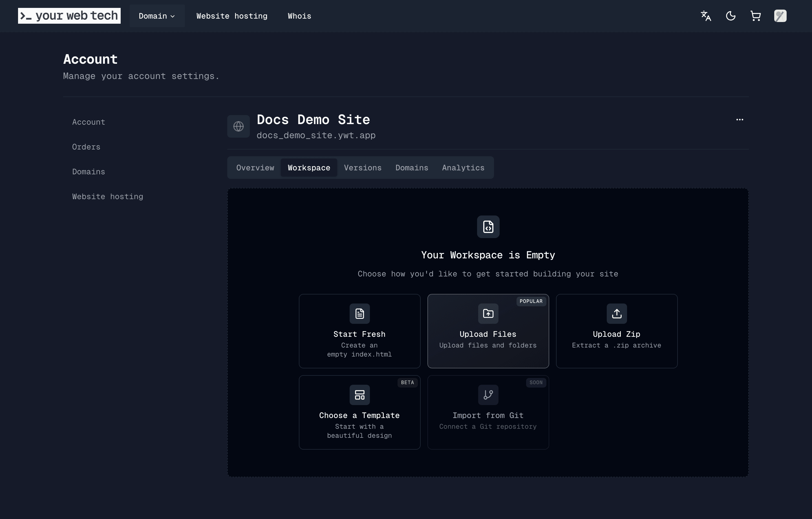Switch to the Versions tab
Screen dimensions: 812x519
click(x=363, y=168)
